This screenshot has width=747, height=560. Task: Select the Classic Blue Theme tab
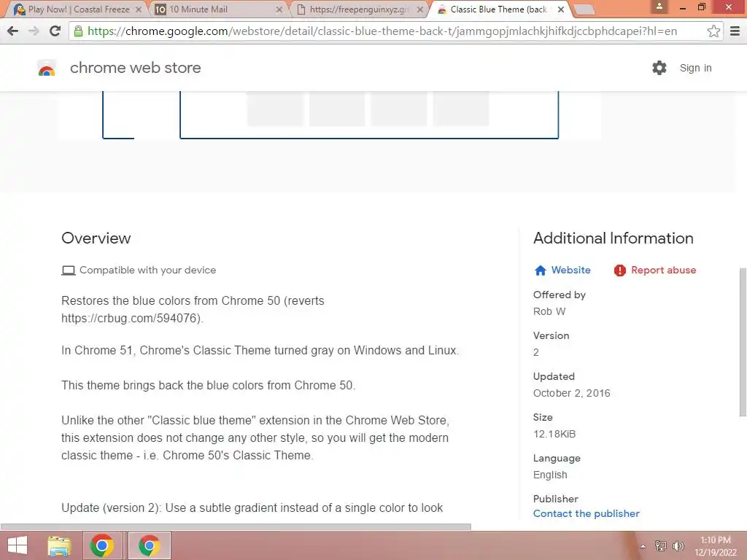(498, 9)
